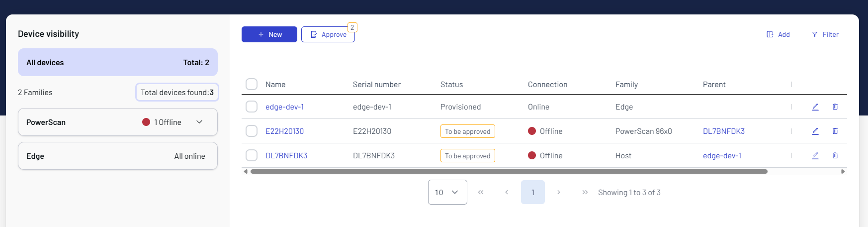This screenshot has width=868, height=227.
Task: Click delete trash icon for edge-dev-1 row
Action: pos(835,107)
